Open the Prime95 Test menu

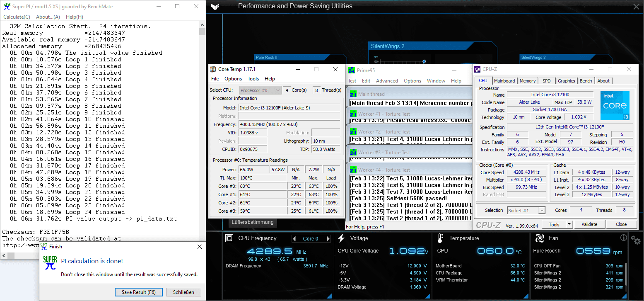(352, 81)
